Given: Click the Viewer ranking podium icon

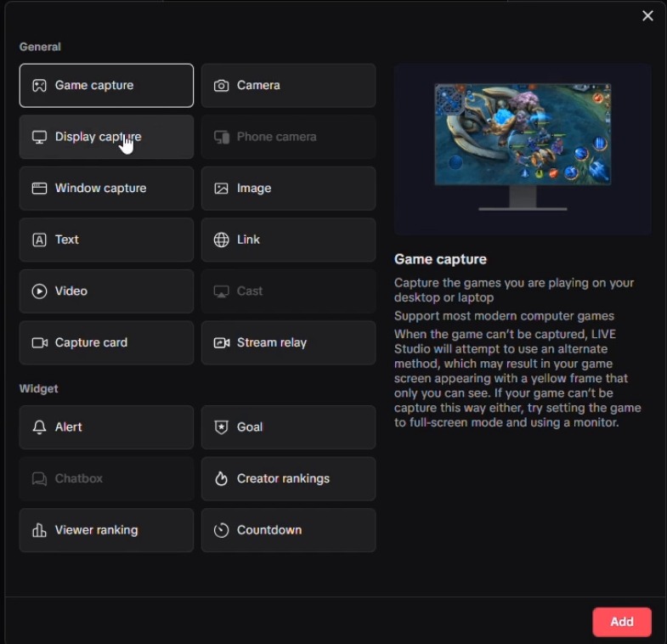Looking at the screenshot, I should pos(39,530).
